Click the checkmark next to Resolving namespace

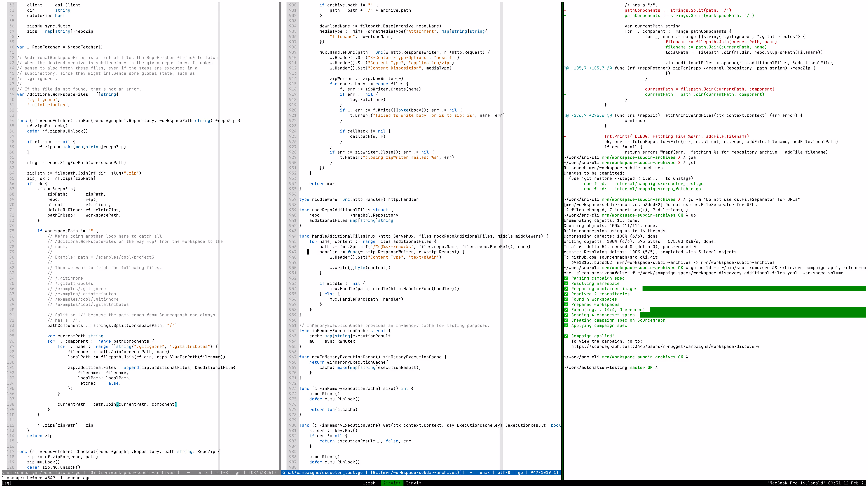[x=566, y=284]
